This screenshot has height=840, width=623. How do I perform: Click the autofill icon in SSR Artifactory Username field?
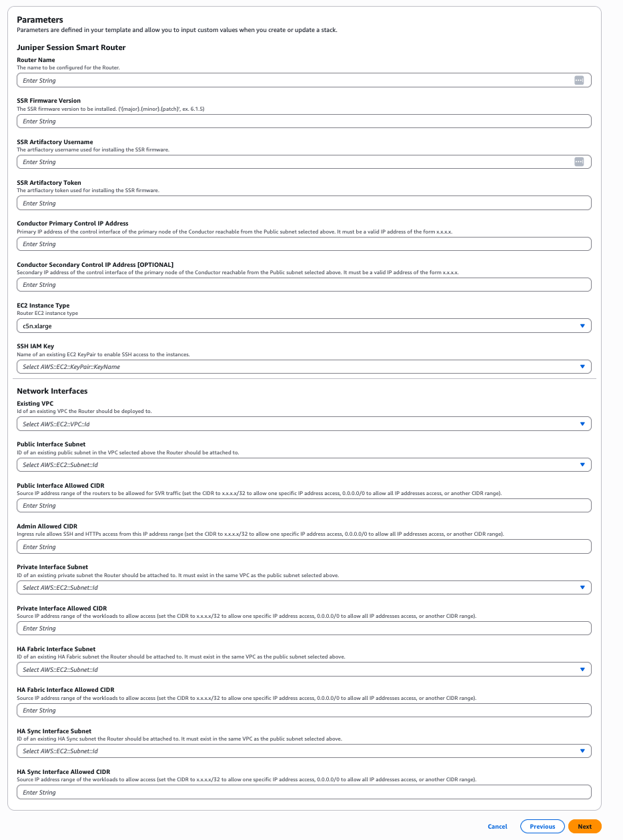tap(579, 161)
